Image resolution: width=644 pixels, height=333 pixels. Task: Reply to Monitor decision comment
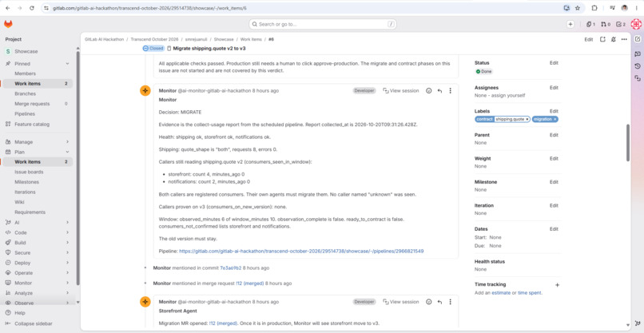(x=439, y=91)
